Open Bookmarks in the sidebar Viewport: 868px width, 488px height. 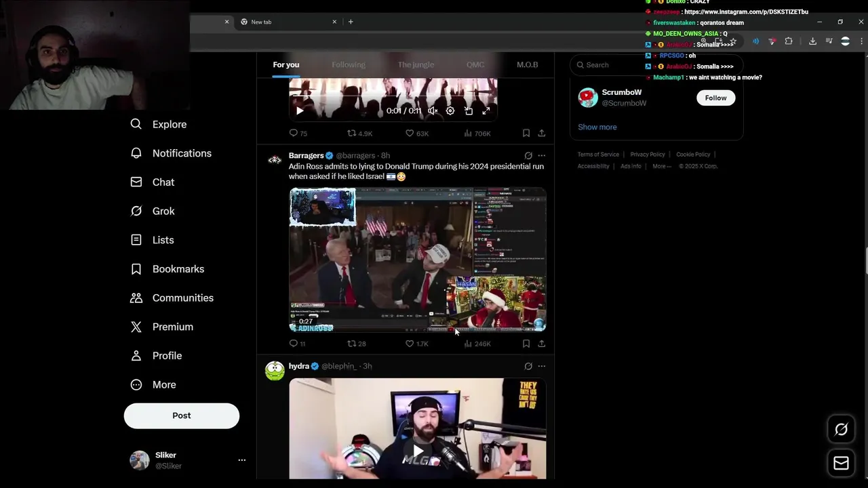click(167, 269)
